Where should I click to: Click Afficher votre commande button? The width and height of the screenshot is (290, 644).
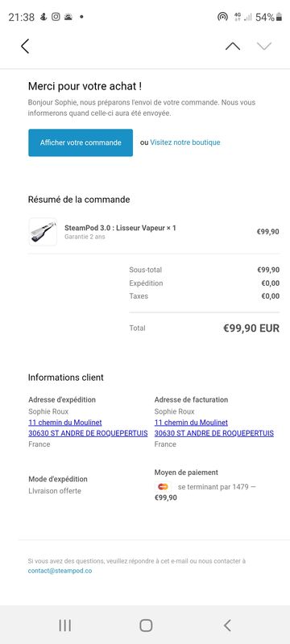pyautogui.click(x=81, y=142)
